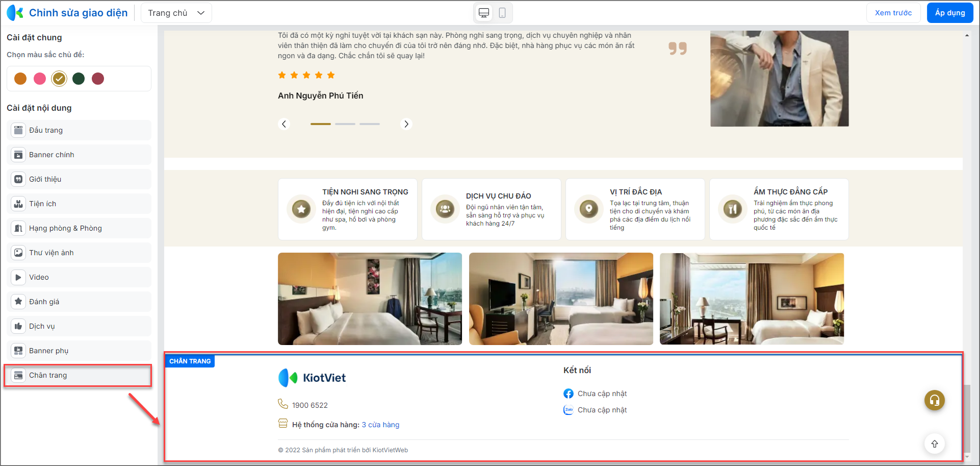Click the Zalo icon under Kết nối

[569, 410]
